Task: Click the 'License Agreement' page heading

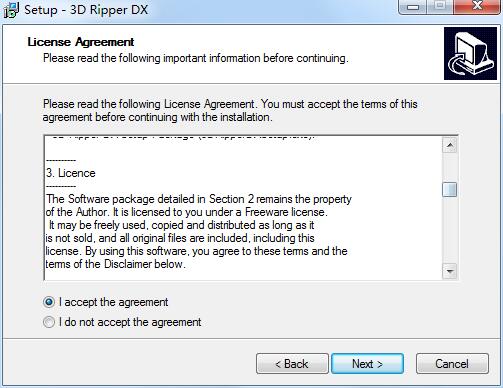Action: 81,42
